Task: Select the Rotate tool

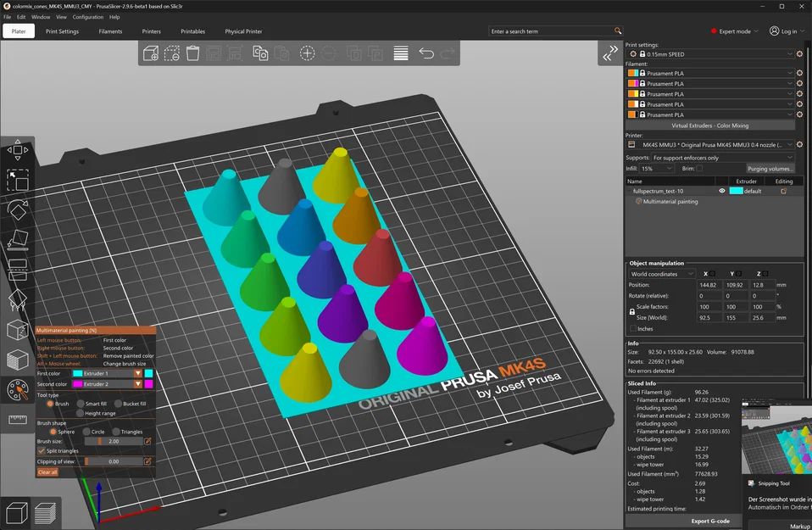Action: 18,210
